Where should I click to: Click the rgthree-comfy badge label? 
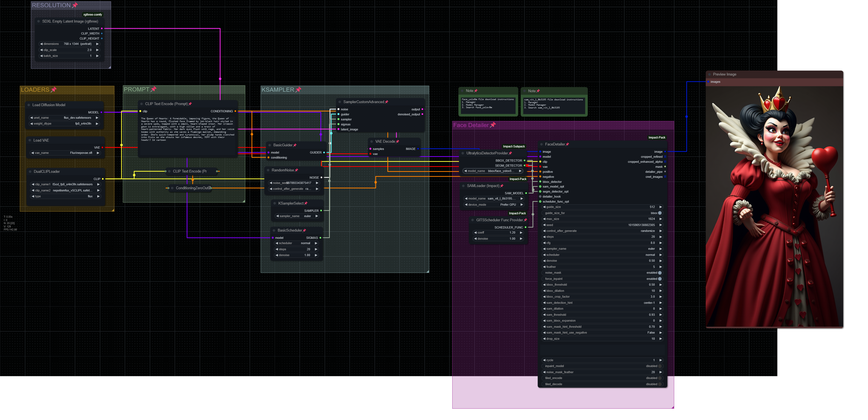[93, 14]
